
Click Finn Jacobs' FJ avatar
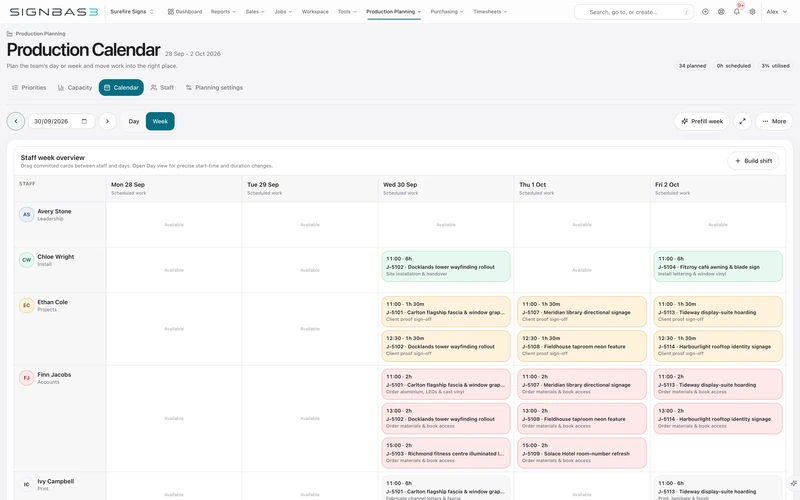pos(27,378)
